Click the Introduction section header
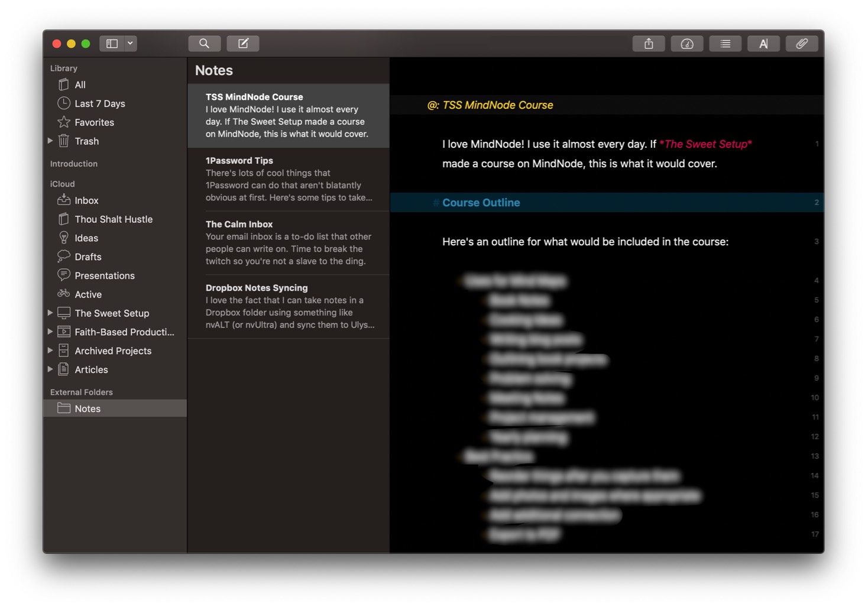This screenshot has width=868, height=610. tap(74, 164)
